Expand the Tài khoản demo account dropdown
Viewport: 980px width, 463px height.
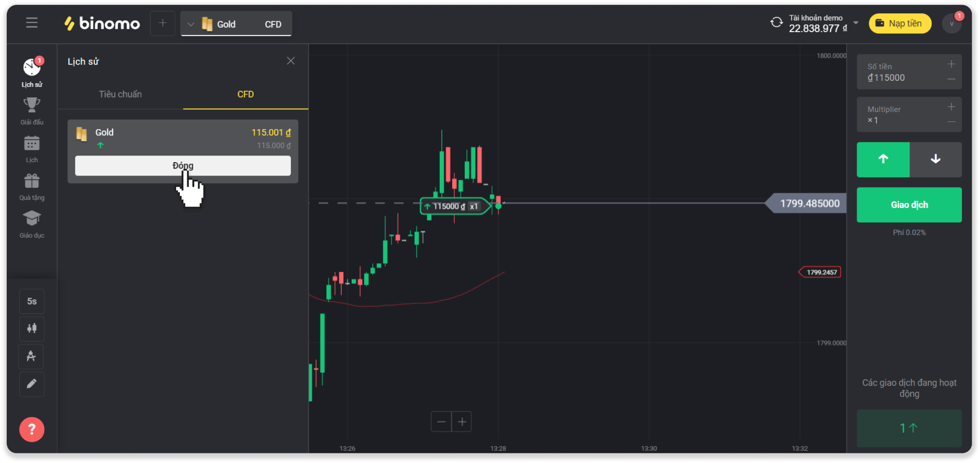[x=856, y=23]
